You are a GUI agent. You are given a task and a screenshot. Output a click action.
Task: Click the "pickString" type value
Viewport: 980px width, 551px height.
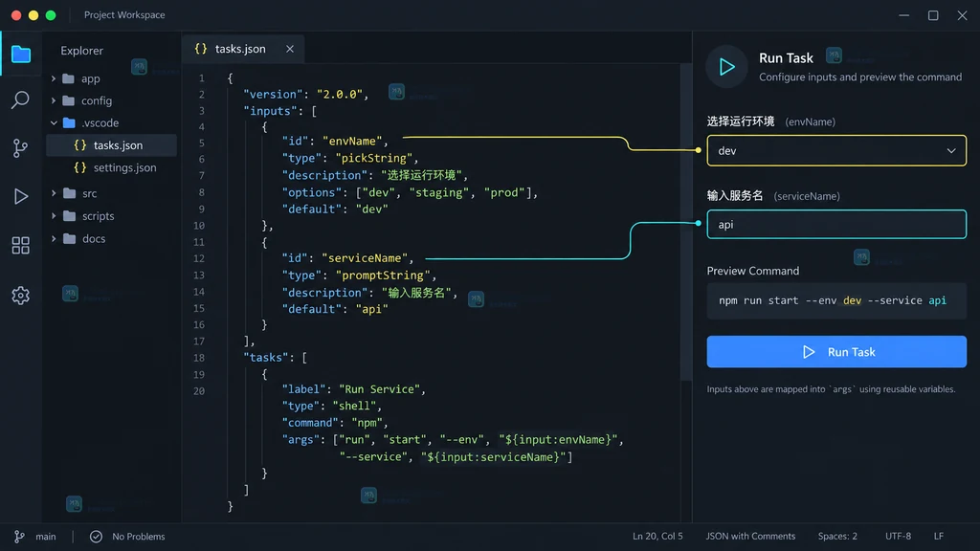click(374, 158)
